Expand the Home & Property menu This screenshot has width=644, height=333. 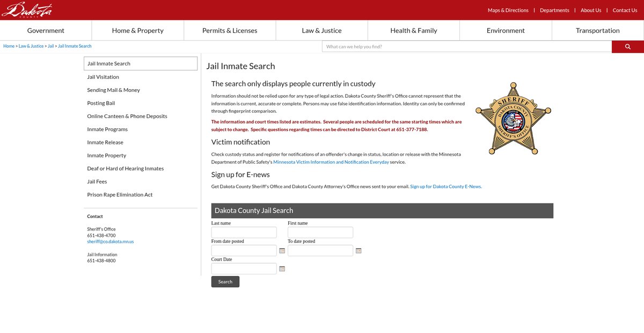pyautogui.click(x=137, y=31)
